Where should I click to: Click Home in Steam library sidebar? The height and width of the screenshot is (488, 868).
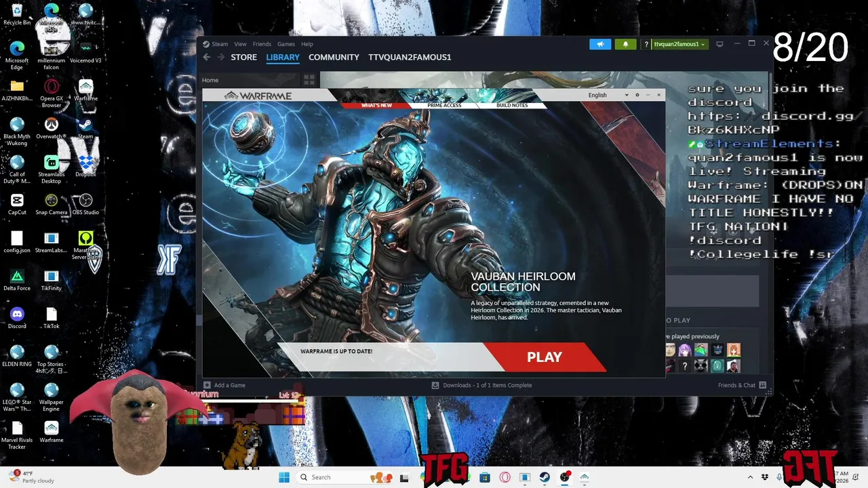tap(210, 80)
